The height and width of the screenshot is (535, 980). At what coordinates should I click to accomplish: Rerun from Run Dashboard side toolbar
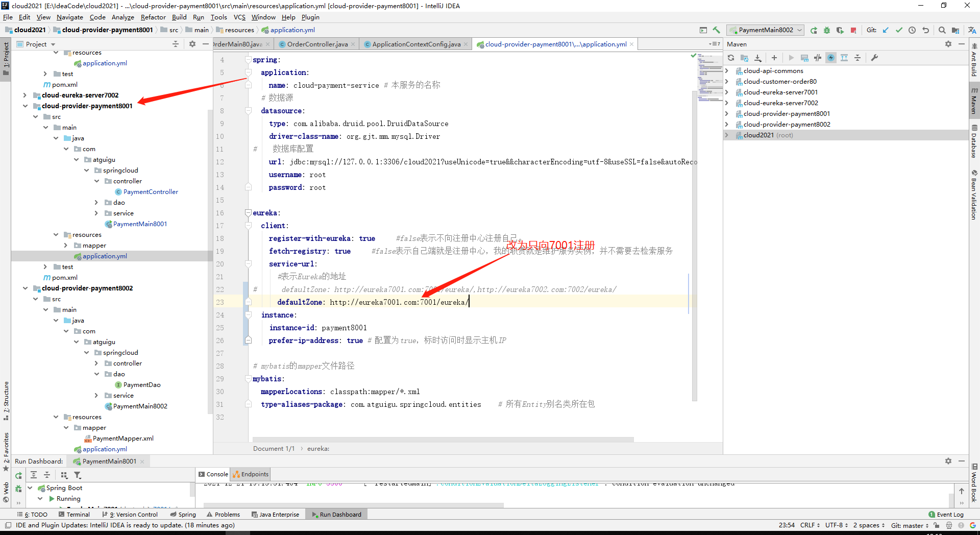pos(19,475)
